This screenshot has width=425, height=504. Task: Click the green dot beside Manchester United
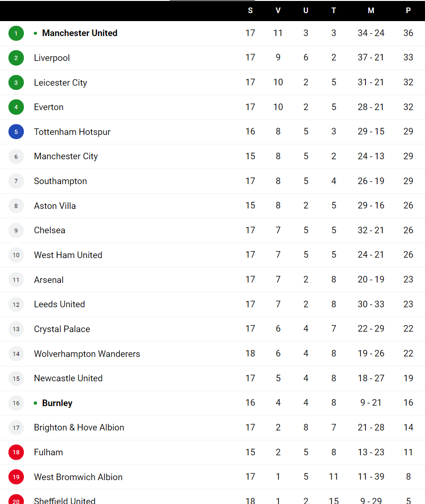click(35, 33)
